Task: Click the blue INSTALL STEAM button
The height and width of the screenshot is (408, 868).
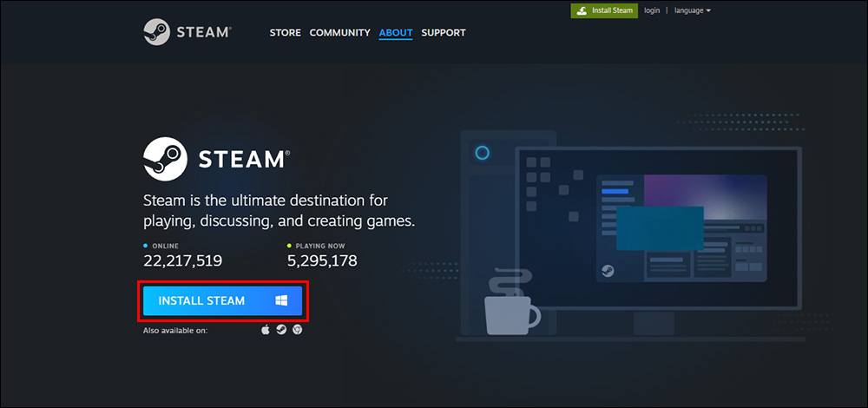Action: click(222, 300)
